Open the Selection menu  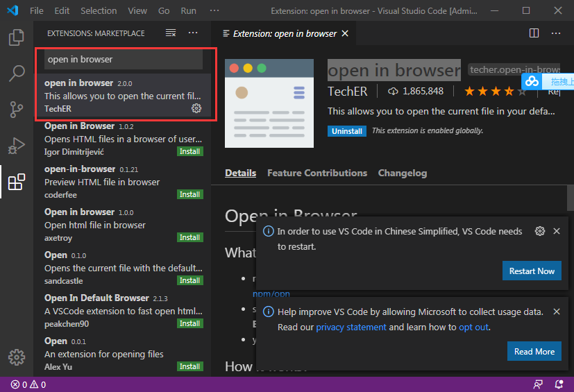pos(99,10)
